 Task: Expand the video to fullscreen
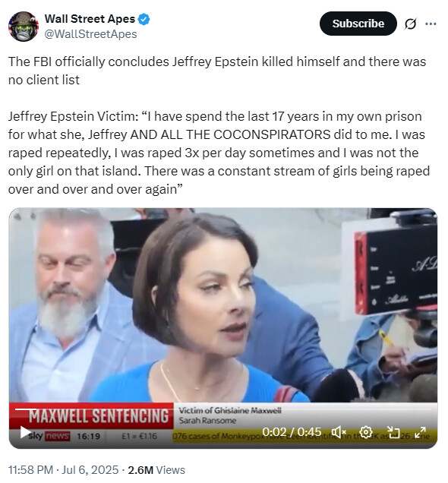tap(420, 432)
